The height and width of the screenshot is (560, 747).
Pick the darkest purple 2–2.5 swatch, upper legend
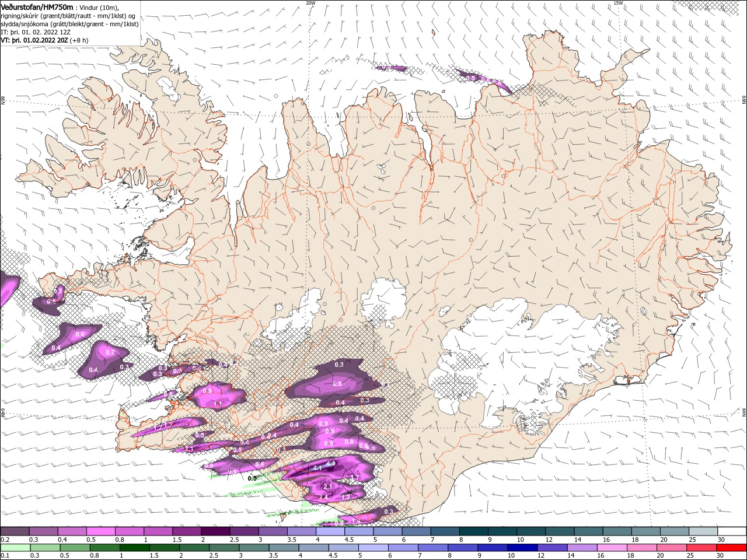(x=215, y=531)
